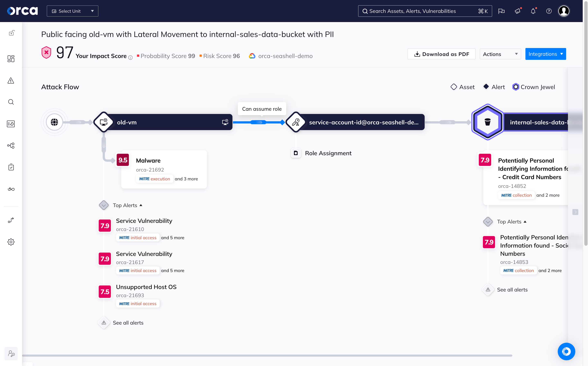Toggle the Asset legend filter

[x=462, y=87]
